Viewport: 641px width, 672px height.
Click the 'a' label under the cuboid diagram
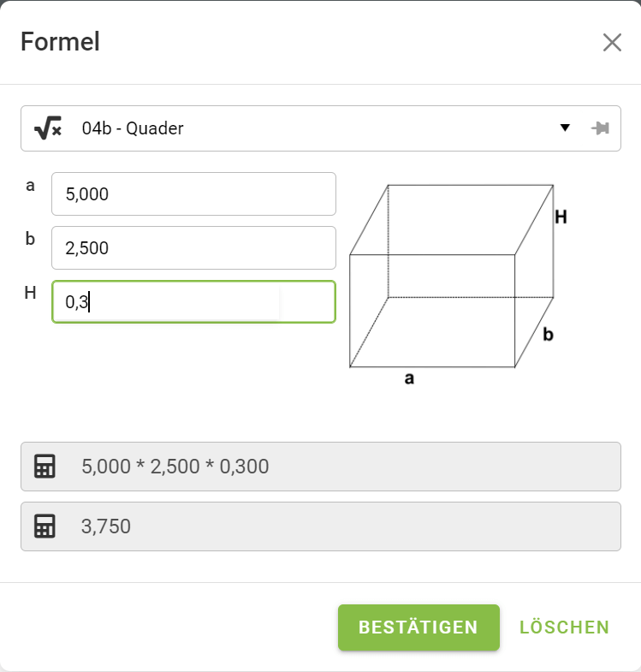[x=409, y=378]
